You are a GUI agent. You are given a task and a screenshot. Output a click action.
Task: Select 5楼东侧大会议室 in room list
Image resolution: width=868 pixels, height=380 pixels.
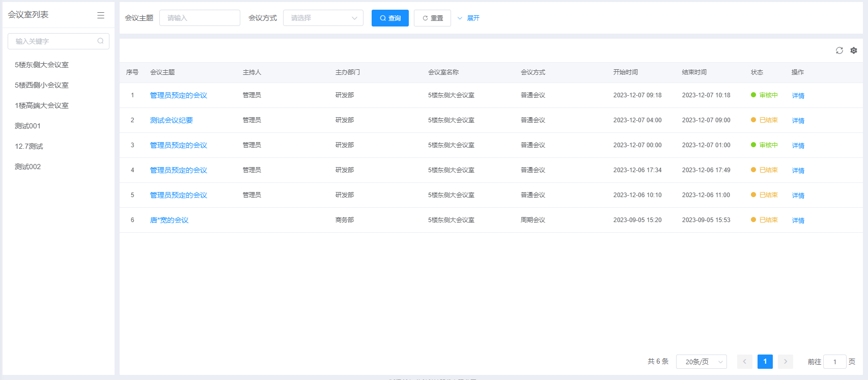pos(42,65)
